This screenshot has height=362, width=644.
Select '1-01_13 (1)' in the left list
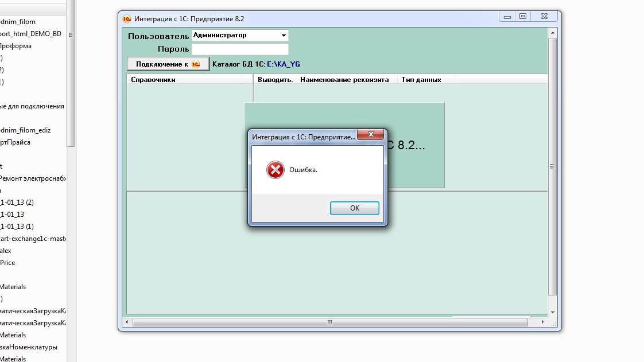17,227
